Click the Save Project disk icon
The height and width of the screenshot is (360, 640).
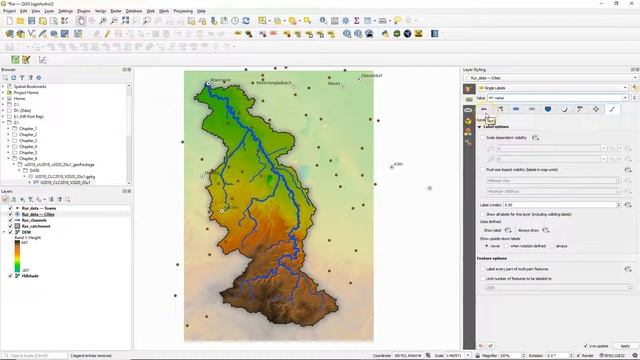click(31, 21)
